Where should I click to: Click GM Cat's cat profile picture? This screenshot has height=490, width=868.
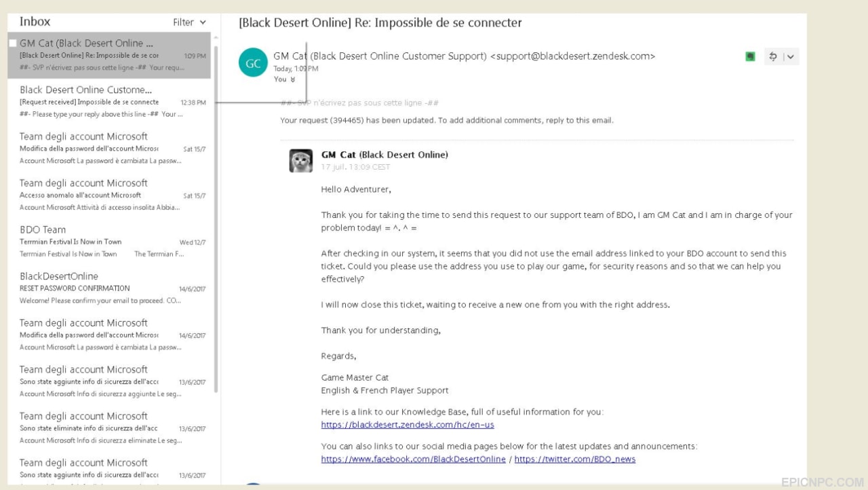pyautogui.click(x=301, y=161)
